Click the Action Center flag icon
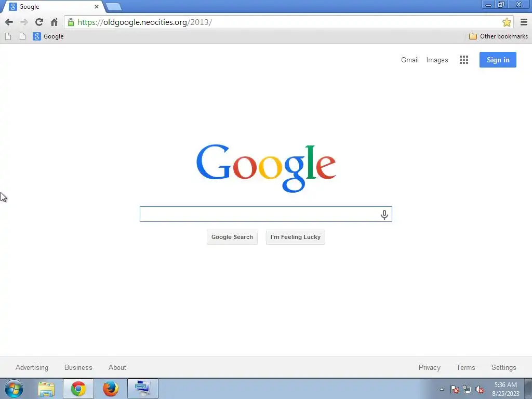532x399 pixels. [455, 389]
